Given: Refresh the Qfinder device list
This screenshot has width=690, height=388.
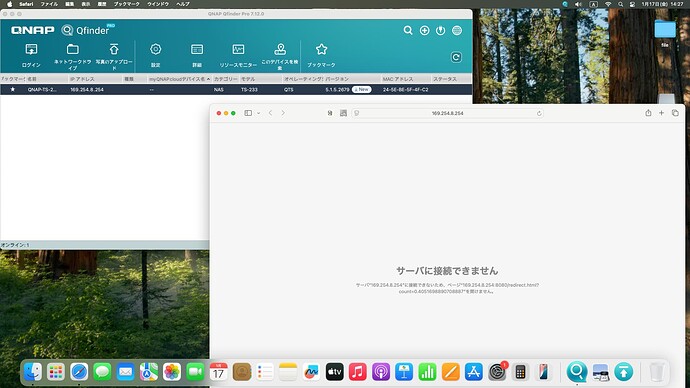Looking at the screenshot, I should click(x=456, y=57).
